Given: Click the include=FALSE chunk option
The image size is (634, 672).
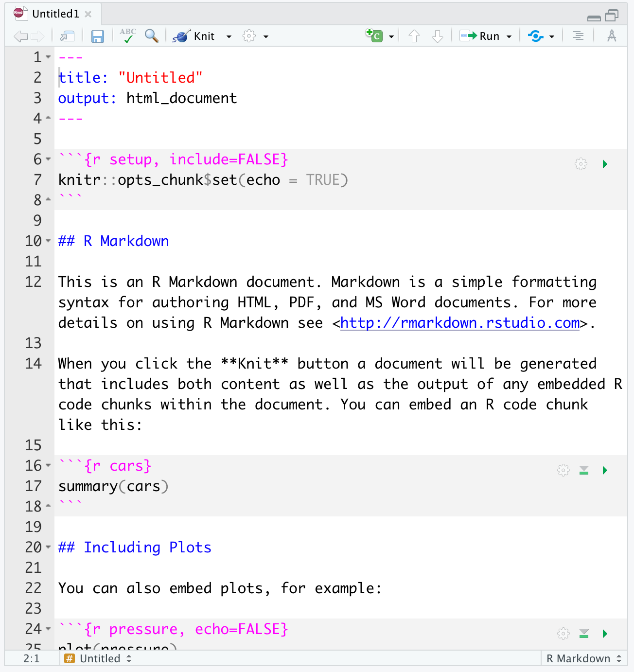Looking at the screenshot, I should pos(229,159).
